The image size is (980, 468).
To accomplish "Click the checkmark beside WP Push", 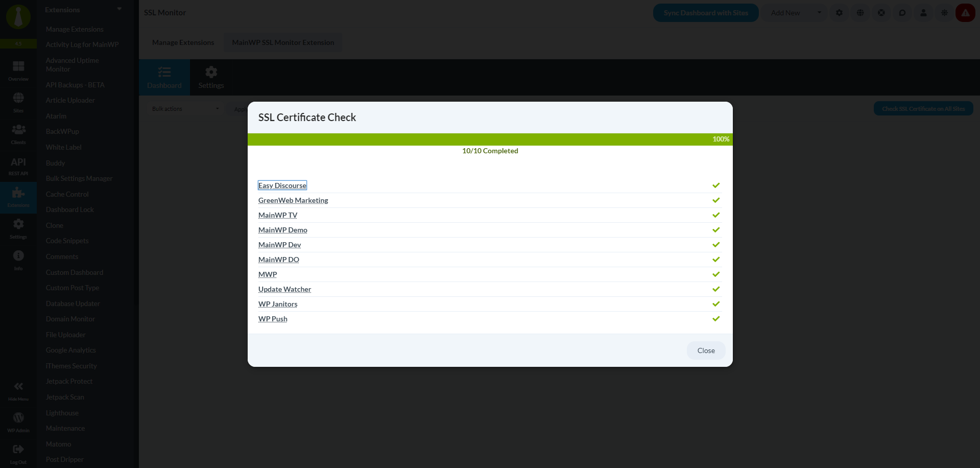I will pos(716,319).
